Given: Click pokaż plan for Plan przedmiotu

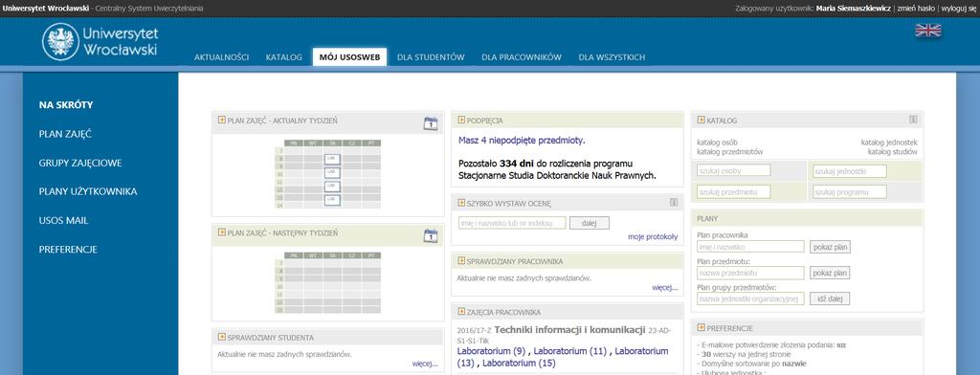Looking at the screenshot, I should pyautogui.click(x=830, y=274).
